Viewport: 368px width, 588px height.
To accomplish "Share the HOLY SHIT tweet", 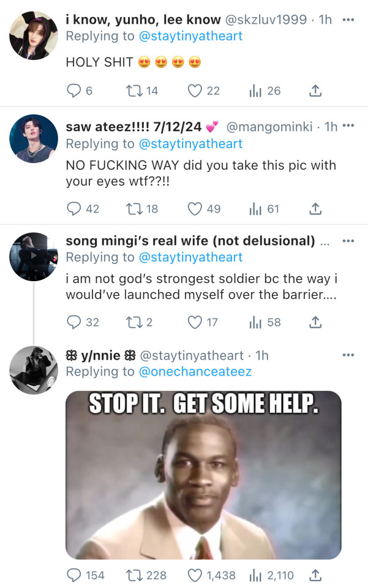I will (315, 91).
